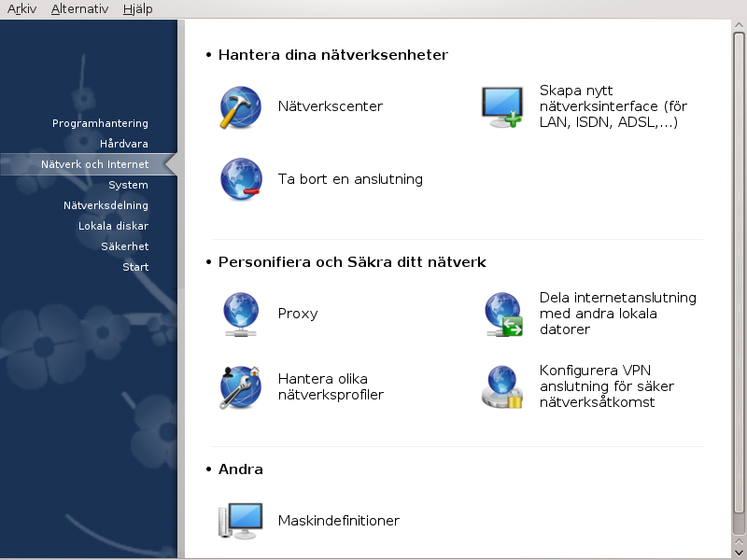The image size is (747, 560).
Task: Switch to the Hårdvara section
Action: pos(124,144)
